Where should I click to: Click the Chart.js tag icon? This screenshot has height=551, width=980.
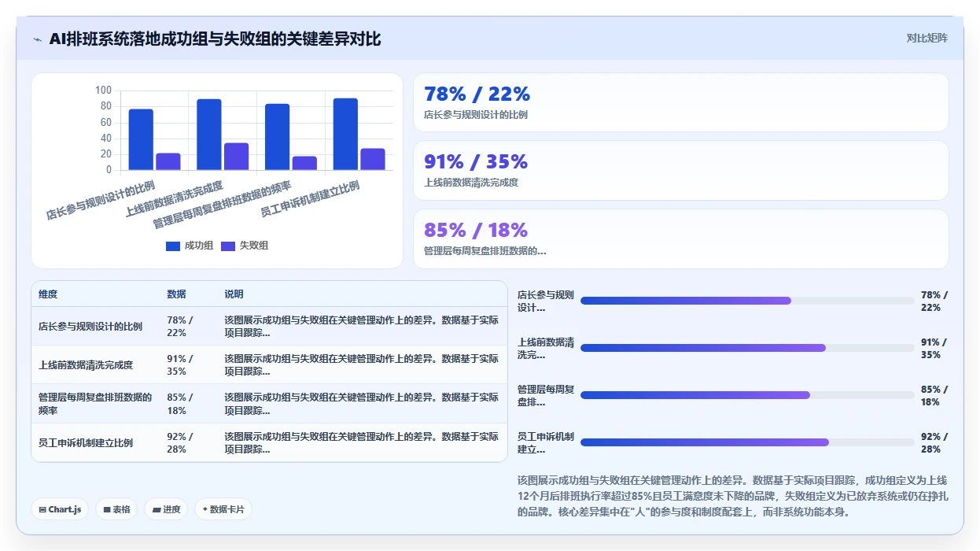(42, 509)
